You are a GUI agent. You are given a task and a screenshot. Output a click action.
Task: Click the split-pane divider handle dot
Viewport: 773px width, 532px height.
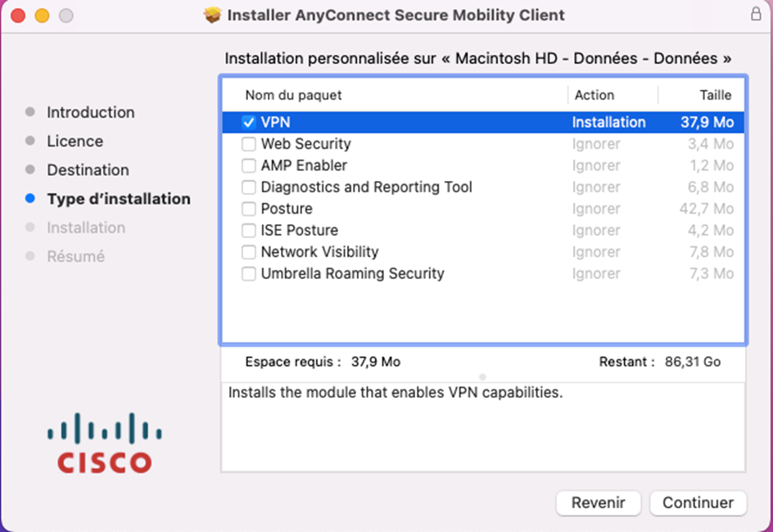[482, 376]
